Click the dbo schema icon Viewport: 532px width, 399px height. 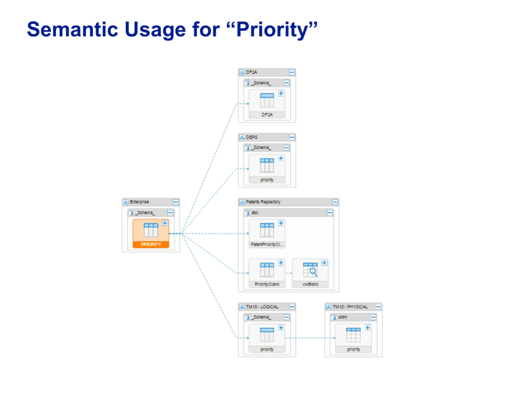248,213
